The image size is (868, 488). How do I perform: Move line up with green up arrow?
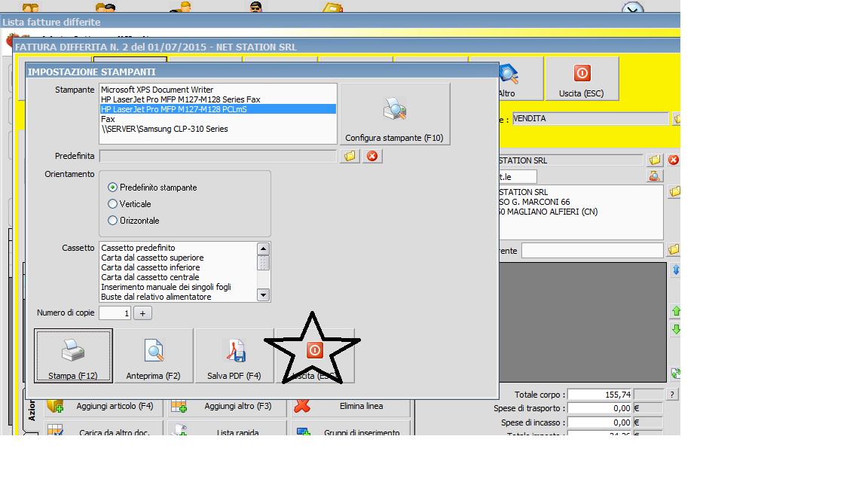(x=676, y=312)
